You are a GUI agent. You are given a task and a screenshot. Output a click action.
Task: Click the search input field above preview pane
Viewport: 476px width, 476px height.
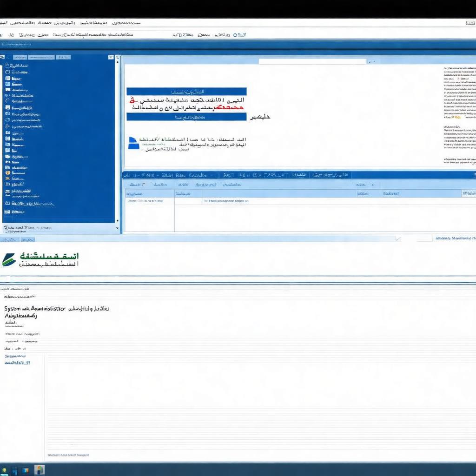(312, 61)
